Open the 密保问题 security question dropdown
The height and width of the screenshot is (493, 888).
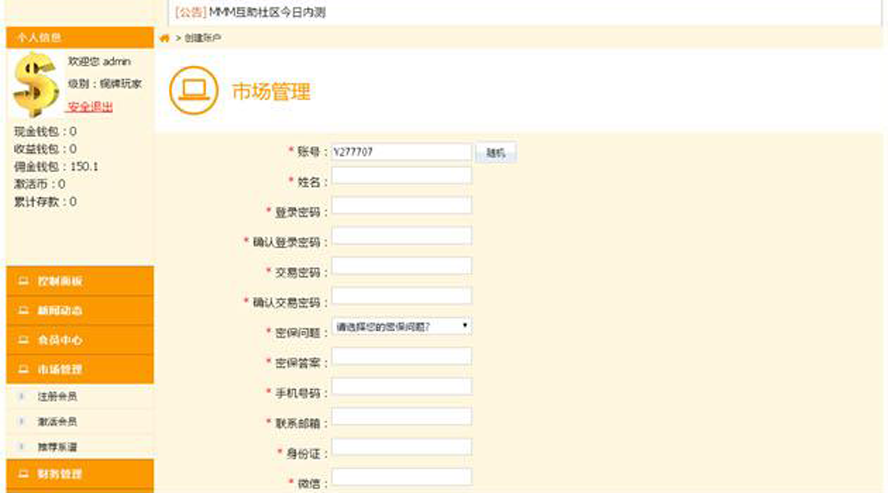[x=402, y=326]
